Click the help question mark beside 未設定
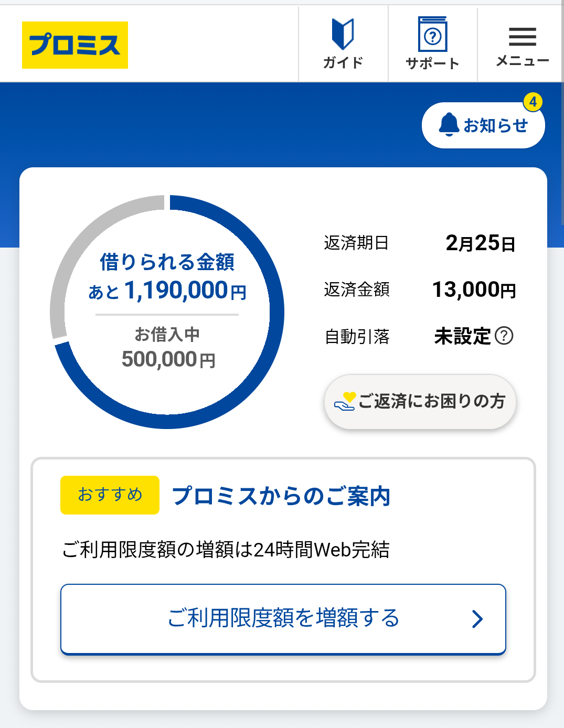Viewport: 564px width, 728px height. 504,336
